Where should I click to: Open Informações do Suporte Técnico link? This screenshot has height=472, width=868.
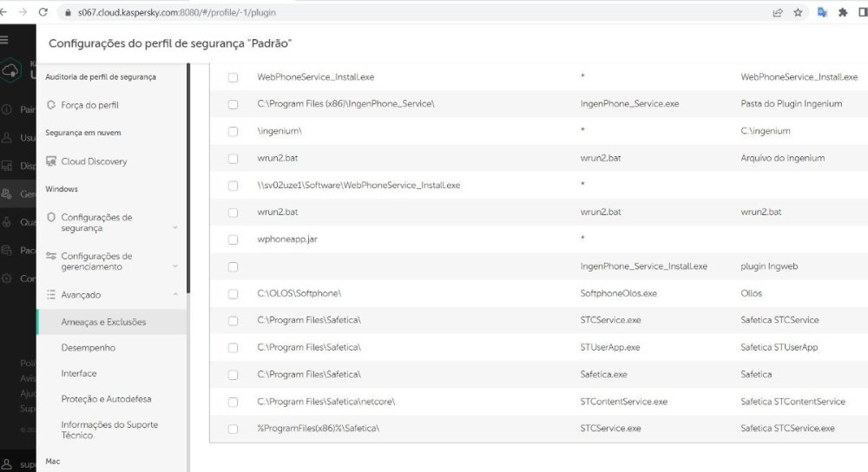point(109,429)
